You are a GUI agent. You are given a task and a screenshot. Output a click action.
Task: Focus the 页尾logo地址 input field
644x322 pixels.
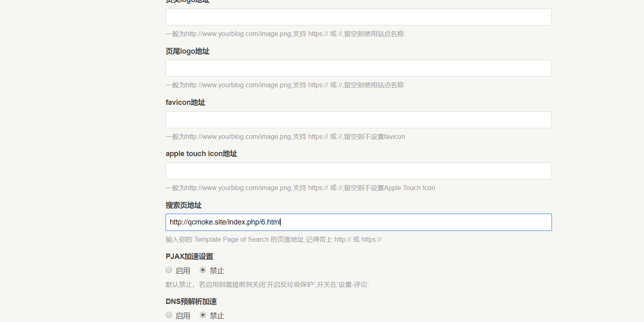point(358,68)
